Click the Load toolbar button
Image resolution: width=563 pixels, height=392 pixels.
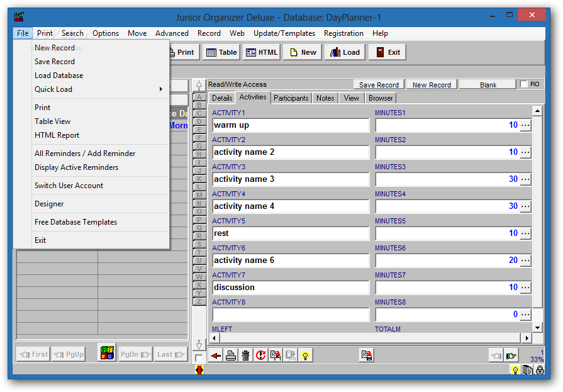345,52
